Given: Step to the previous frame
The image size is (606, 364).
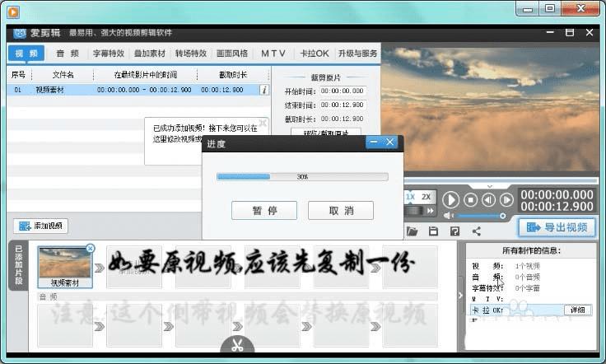Looking at the screenshot, I should (x=488, y=200).
